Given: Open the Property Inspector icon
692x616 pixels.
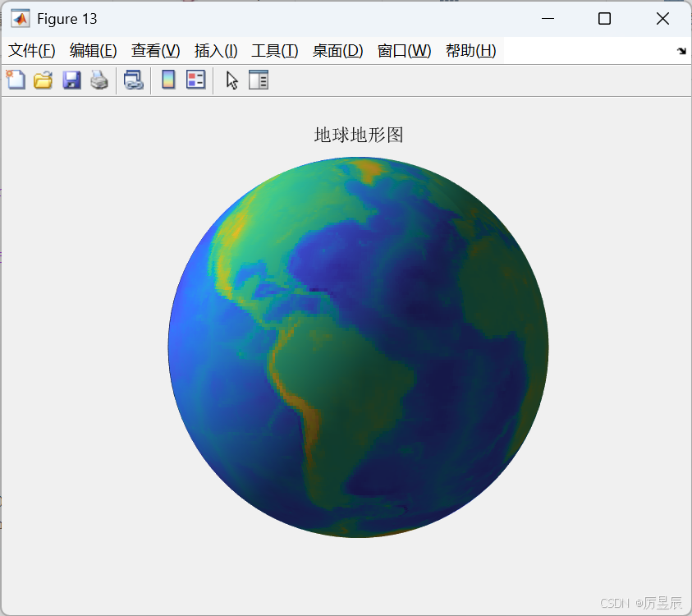Looking at the screenshot, I should 259,80.
